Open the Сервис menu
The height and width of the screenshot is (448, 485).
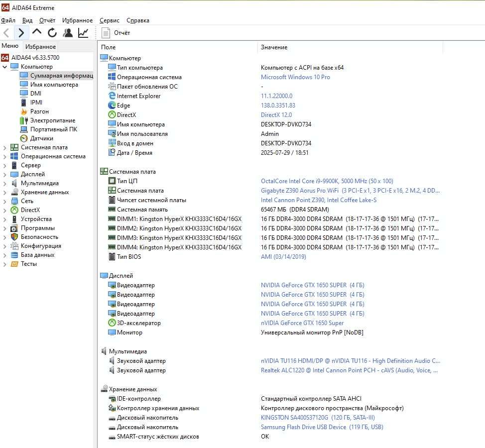[110, 20]
